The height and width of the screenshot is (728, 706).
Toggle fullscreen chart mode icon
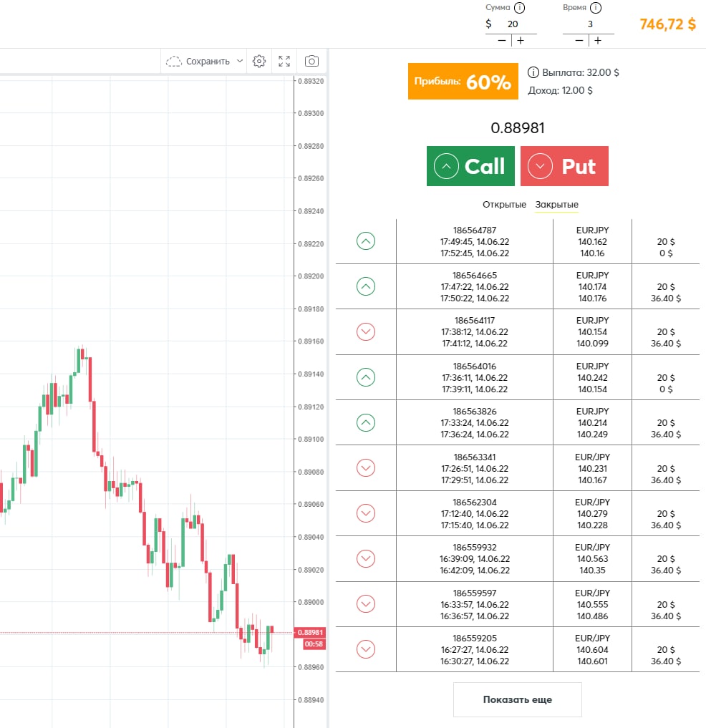click(x=284, y=62)
